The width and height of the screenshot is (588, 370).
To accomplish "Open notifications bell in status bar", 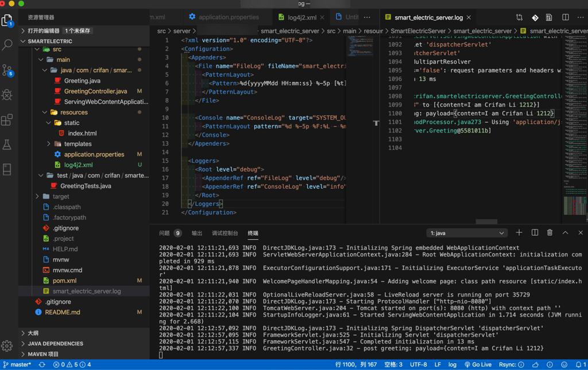I will pyautogui.click(x=581, y=364).
